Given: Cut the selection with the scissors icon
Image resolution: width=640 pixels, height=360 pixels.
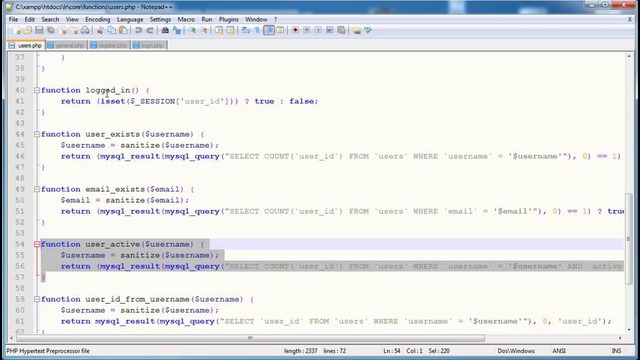Looking at the screenshot, I should pos(100,31).
